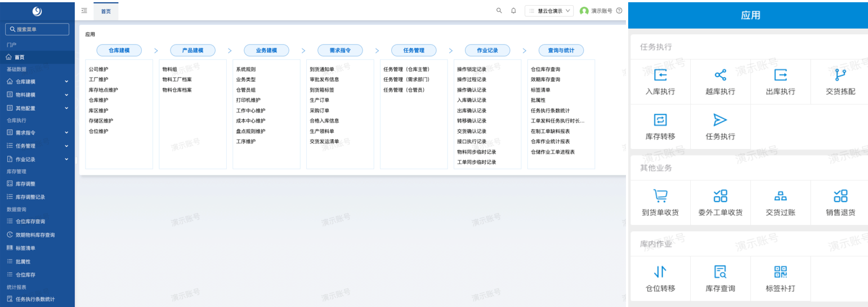The width and height of the screenshot is (868, 307).
Task: Click the 仓库建模 flow step button
Action: tap(119, 50)
